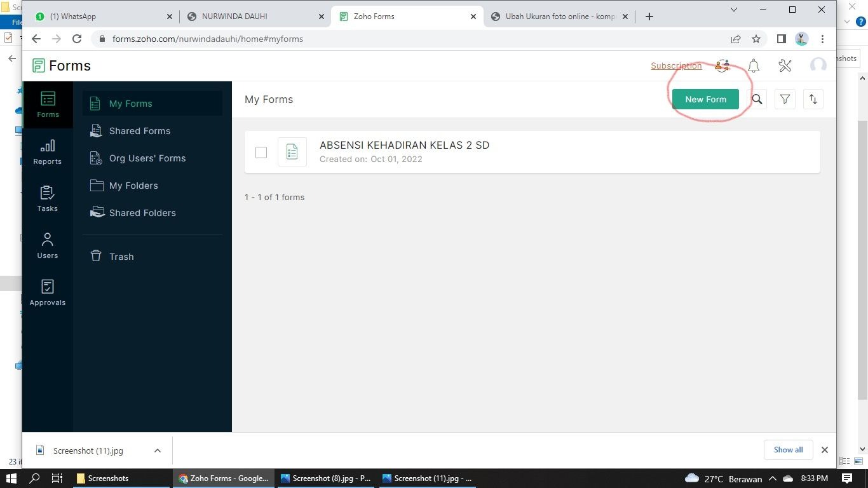868x488 pixels.
Task: Switch to Screenshots folder on taskbar
Action: (x=121, y=478)
